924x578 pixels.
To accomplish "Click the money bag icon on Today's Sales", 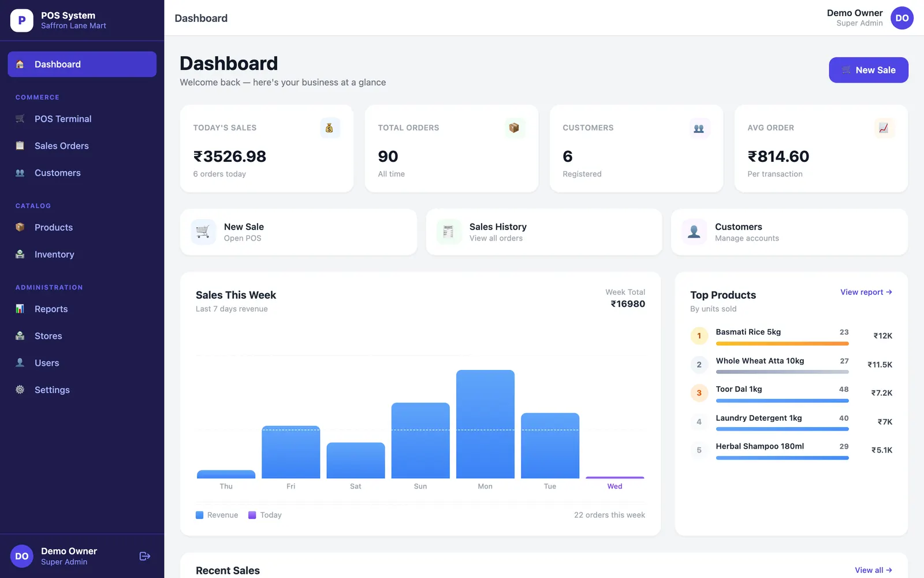I will click(x=329, y=128).
